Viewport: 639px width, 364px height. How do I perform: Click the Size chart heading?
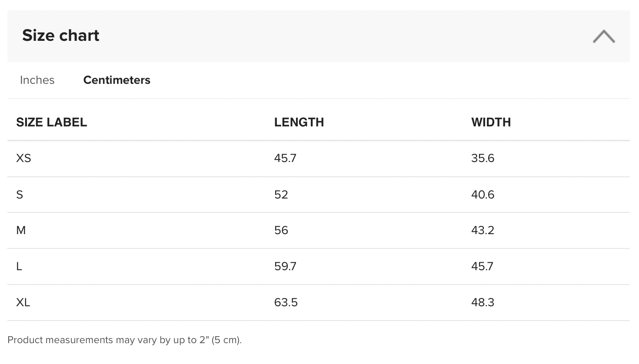(x=61, y=36)
